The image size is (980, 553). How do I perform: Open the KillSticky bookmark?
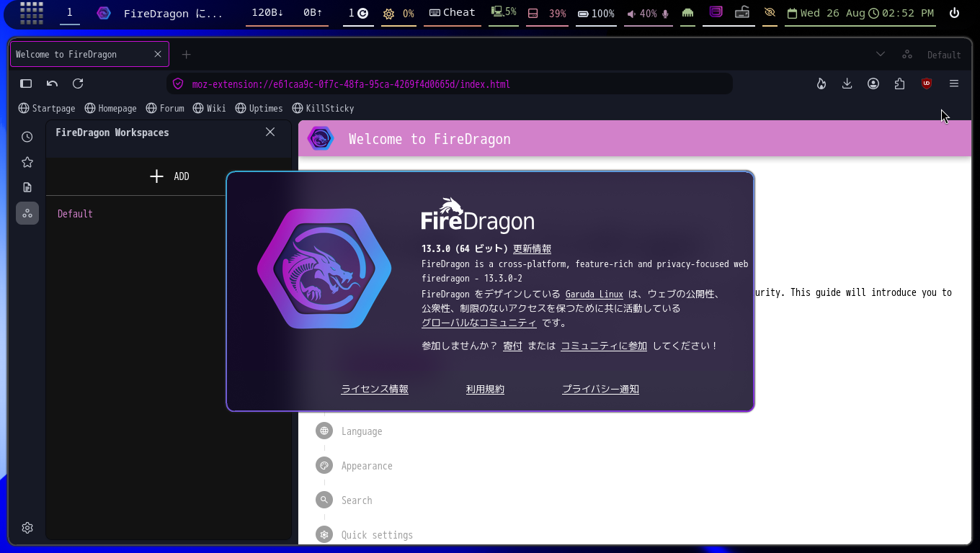(323, 108)
